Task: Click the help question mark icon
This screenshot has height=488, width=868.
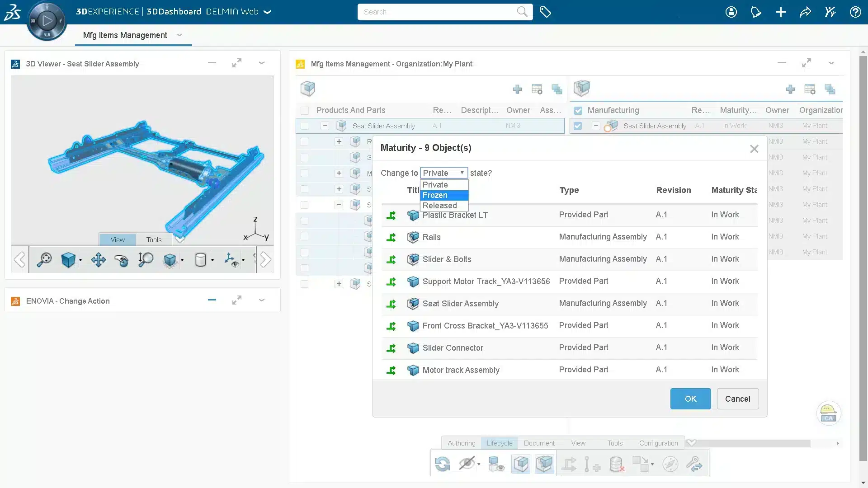Action: (855, 12)
